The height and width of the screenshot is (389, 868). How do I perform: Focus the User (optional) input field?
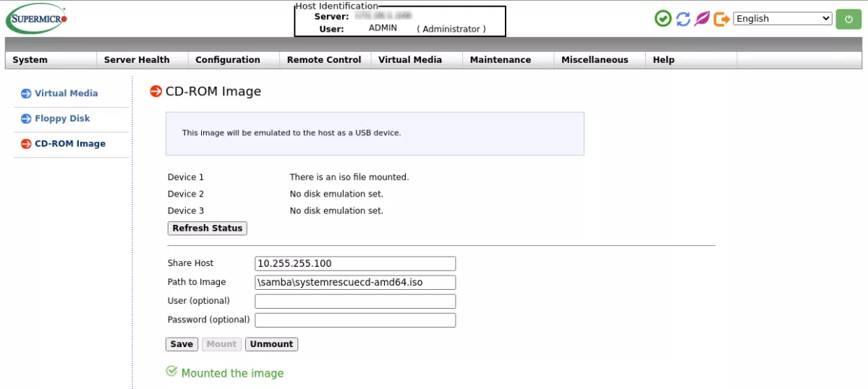click(356, 301)
